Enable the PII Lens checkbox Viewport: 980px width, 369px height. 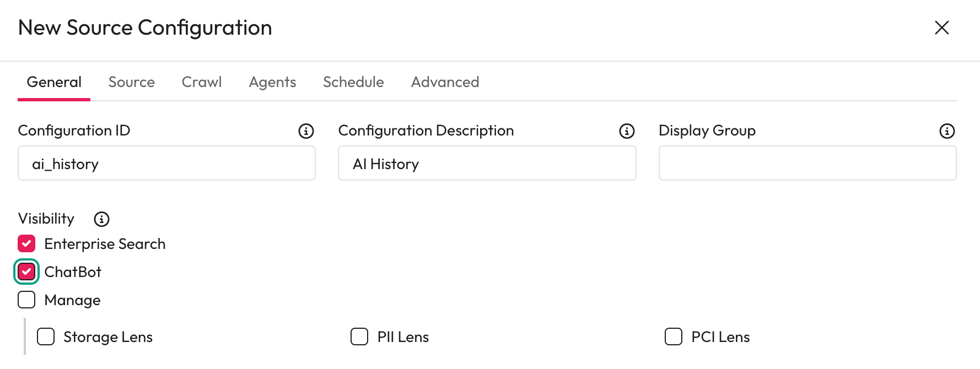359,337
